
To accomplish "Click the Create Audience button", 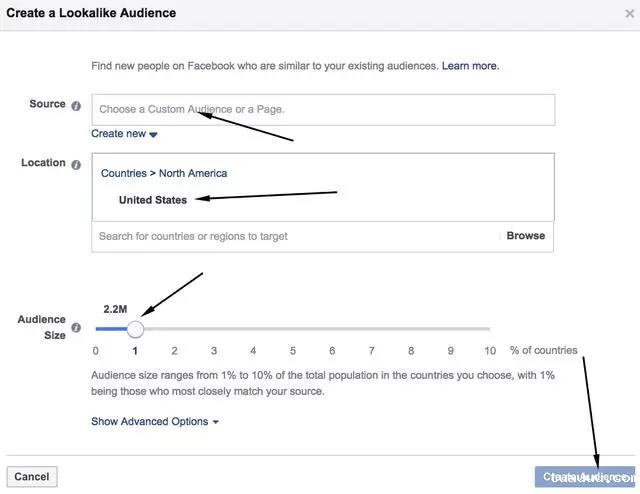I will tap(584, 477).
